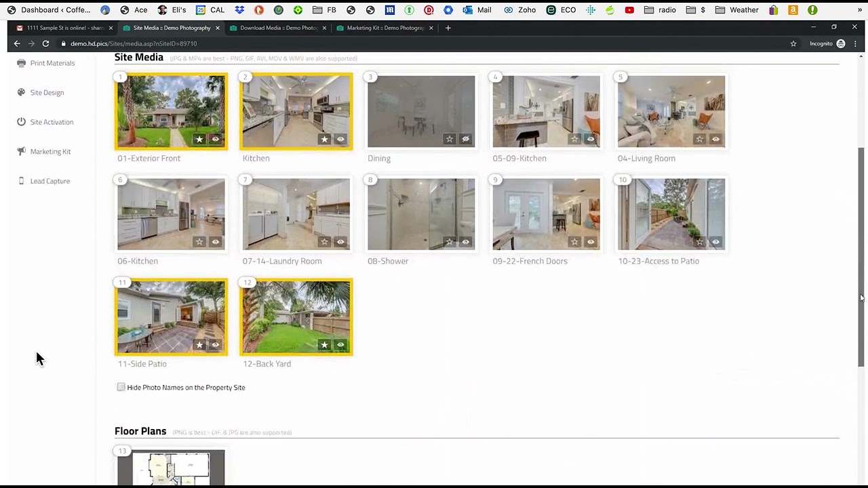Viewport: 868px width, 488px height.
Task: Switch to the 1111 Sample St is online tab
Action: [64, 28]
